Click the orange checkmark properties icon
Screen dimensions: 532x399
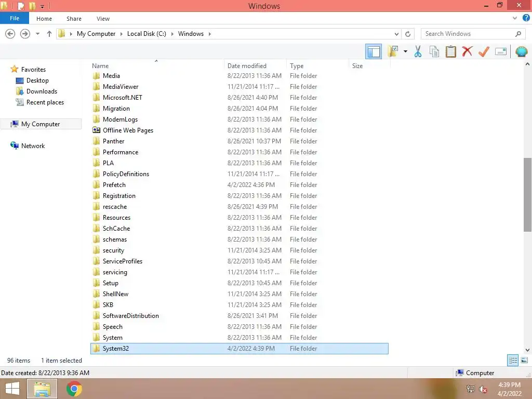484,51
